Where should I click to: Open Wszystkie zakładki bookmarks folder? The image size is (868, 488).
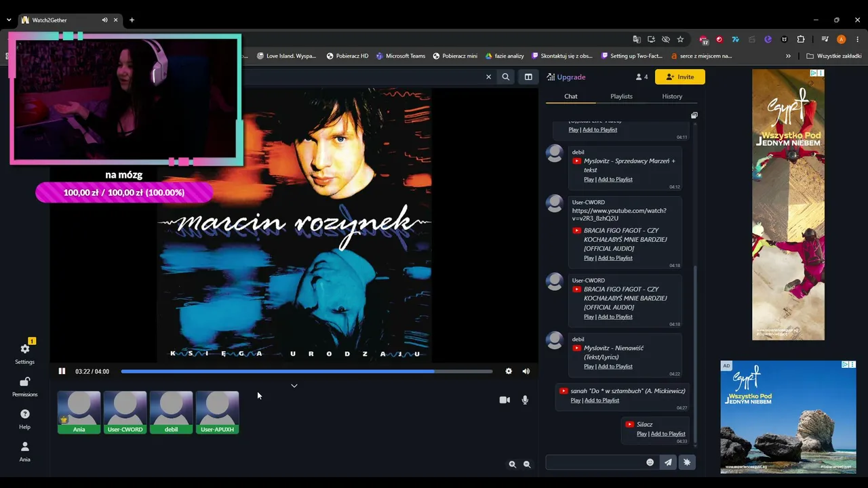[x=833, y=56]
